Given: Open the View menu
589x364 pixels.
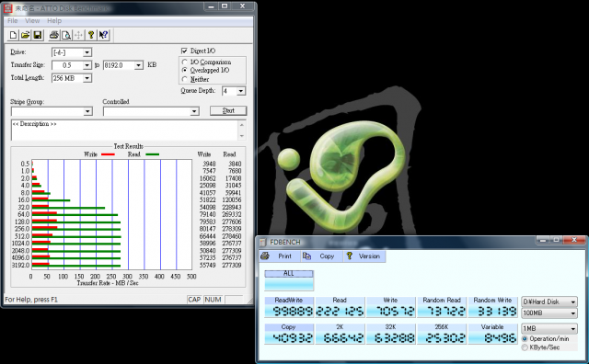Looking at the screenshot, I should 32,20.
